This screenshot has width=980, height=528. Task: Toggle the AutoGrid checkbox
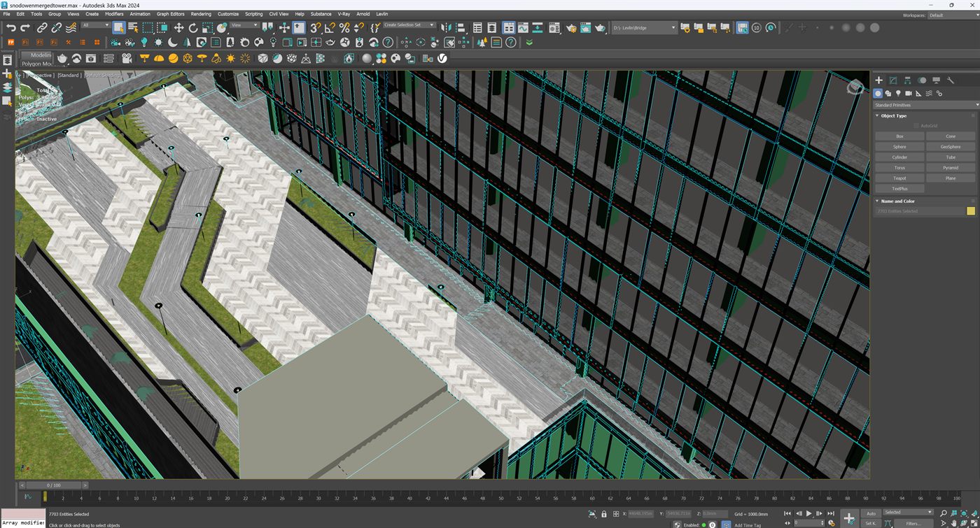pos(917,126)
